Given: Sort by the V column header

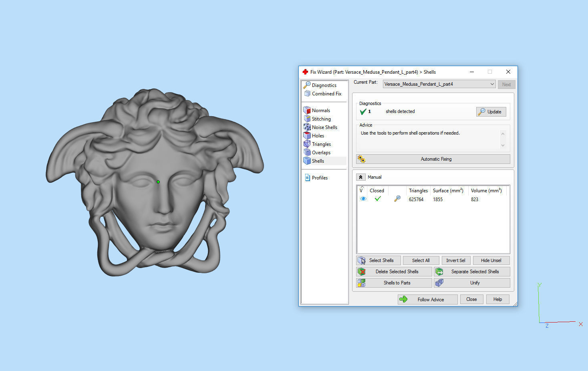Looking at the screenshot, I should click(x=362, y=190).
